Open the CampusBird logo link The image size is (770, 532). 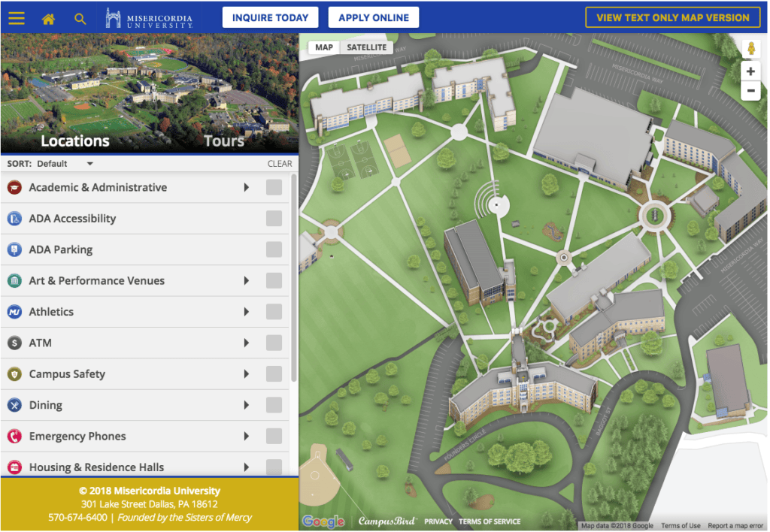tap(387, 521)
